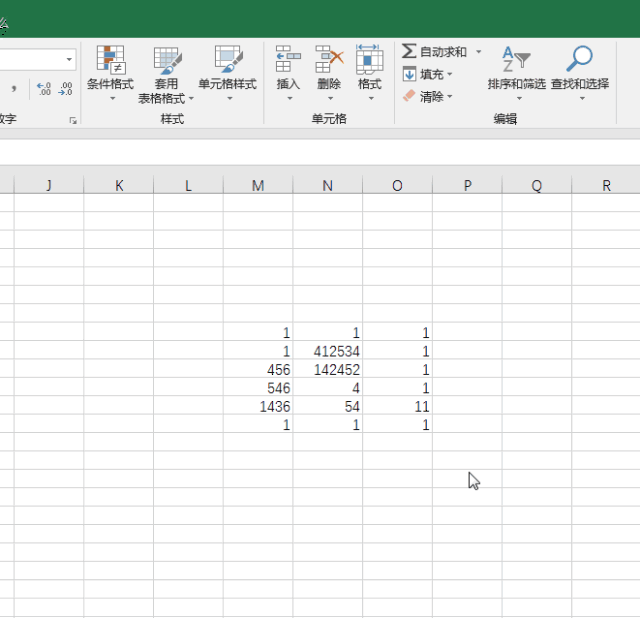640x618 pixels.
Task: Open the number format combo box dropdown
Action: pos(69,60)
